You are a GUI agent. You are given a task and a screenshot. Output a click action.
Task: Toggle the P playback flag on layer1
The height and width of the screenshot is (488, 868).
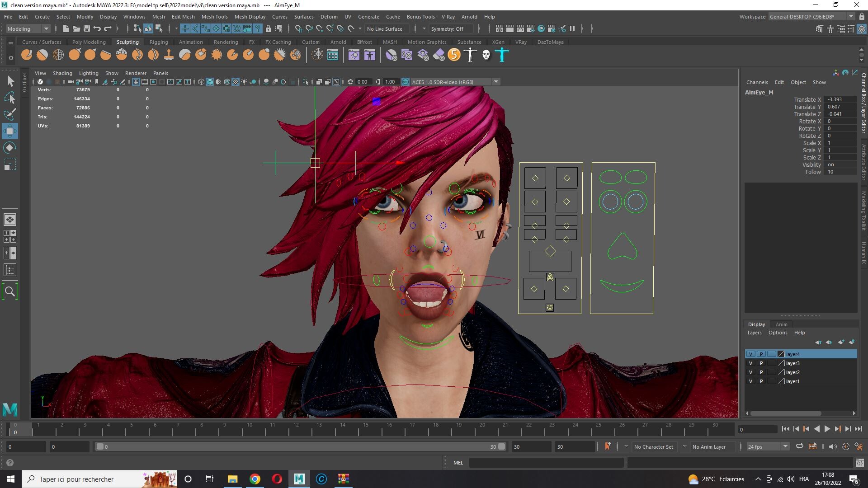tap(761, 381)
